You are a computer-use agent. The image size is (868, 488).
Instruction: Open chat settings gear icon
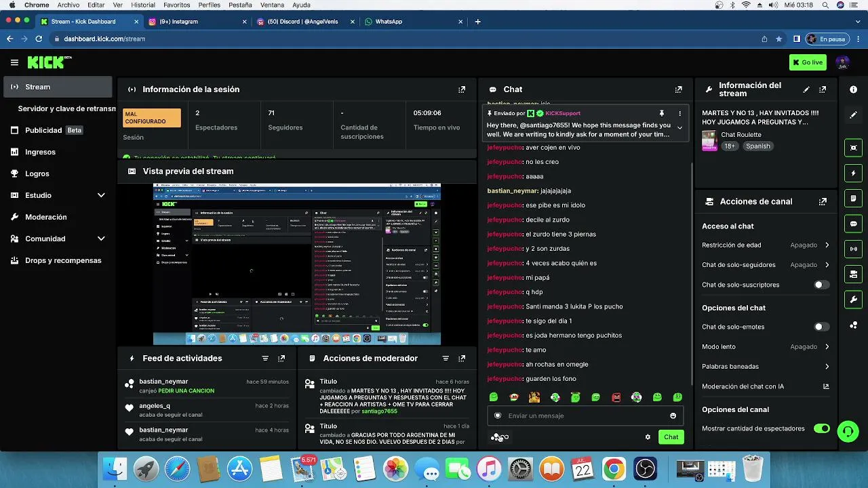pyautogui.click(x=648, y=437)
